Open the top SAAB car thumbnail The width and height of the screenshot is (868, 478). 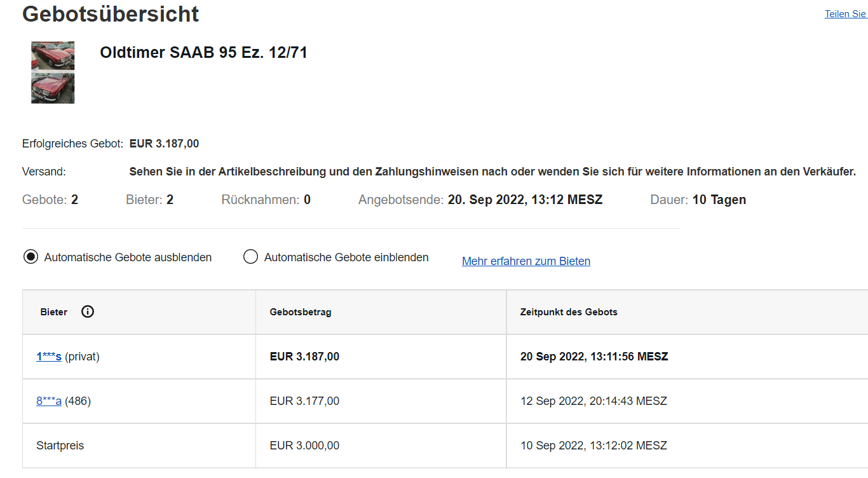[53, 56]
